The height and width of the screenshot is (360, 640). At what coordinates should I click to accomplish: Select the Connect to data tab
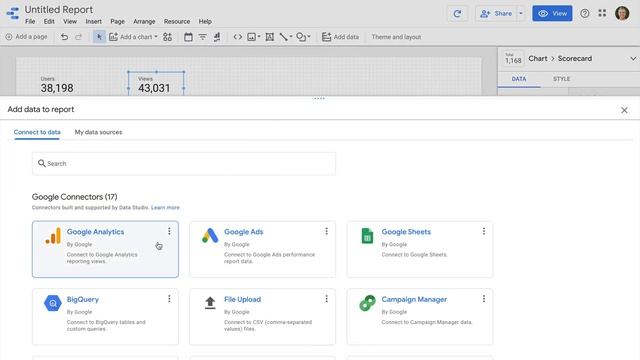37,132
